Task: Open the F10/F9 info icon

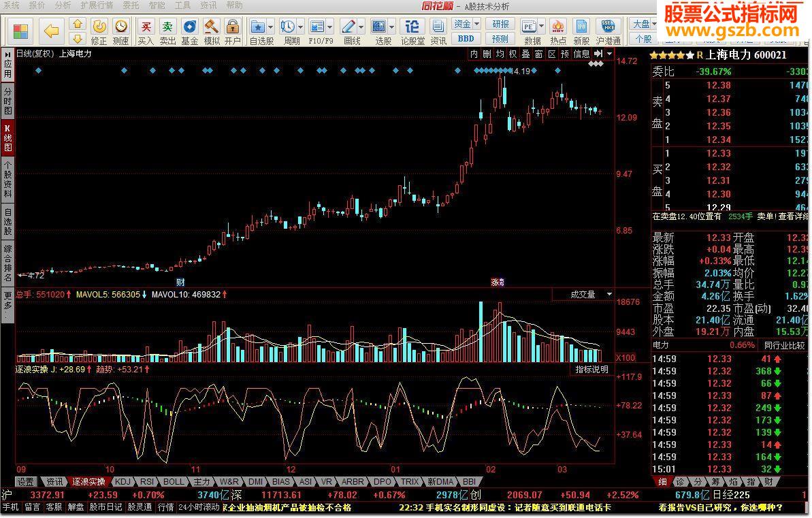Action: coord(317,26)
